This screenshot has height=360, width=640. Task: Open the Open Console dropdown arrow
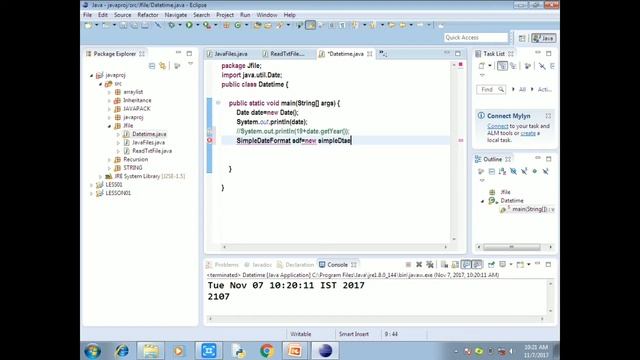(529, 264)
